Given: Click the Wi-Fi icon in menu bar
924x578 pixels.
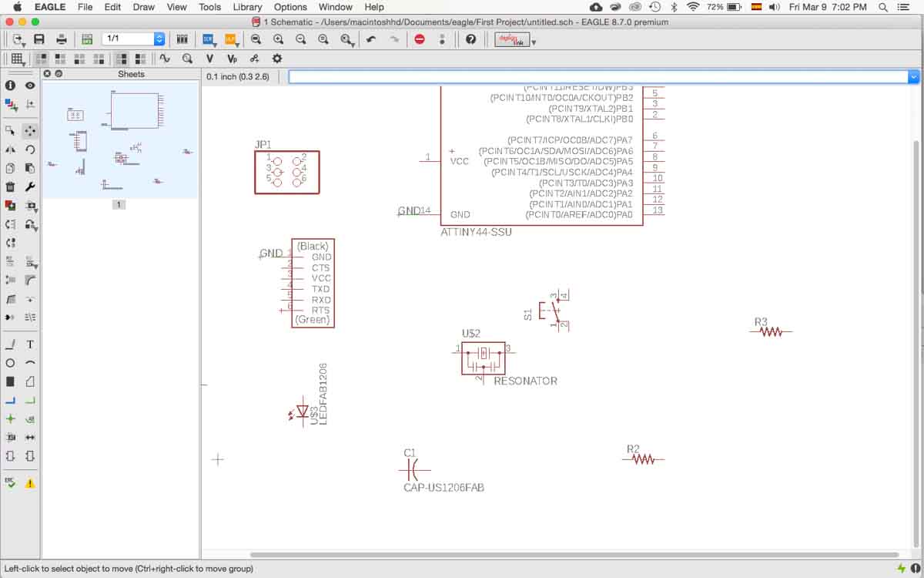Looking at the screenshot, I should pyautogui.click(x=693, y=7).
